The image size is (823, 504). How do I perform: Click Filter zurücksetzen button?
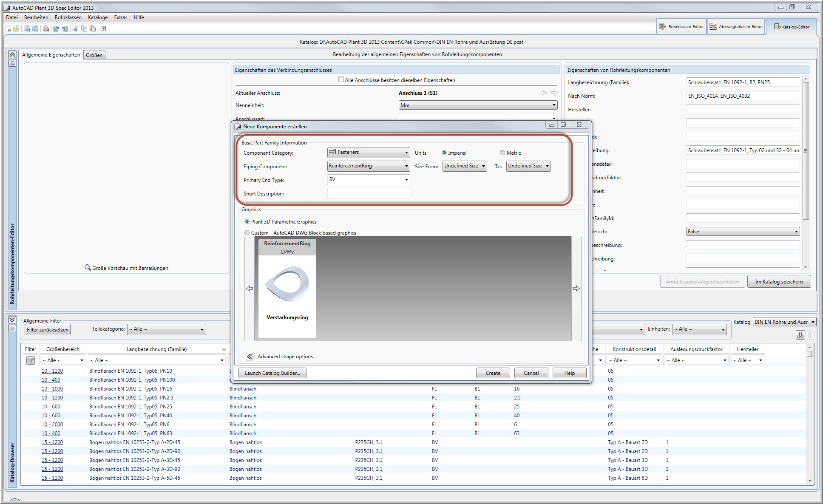click(x=48, y=330)
